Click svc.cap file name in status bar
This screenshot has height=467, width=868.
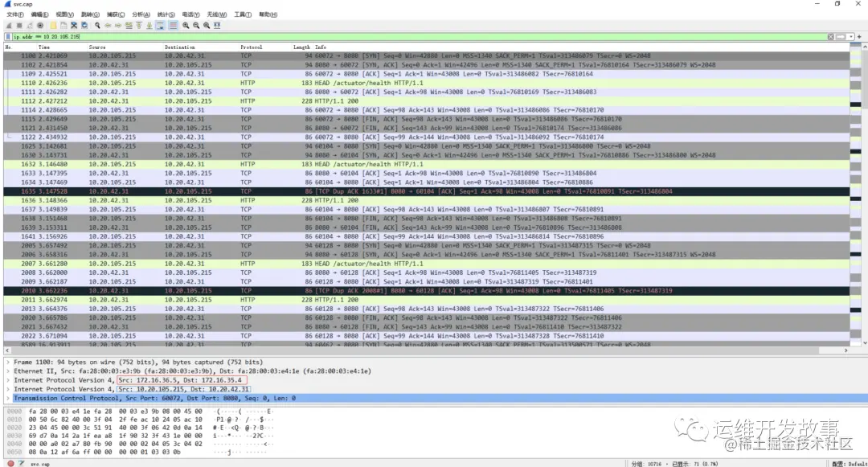40,464
